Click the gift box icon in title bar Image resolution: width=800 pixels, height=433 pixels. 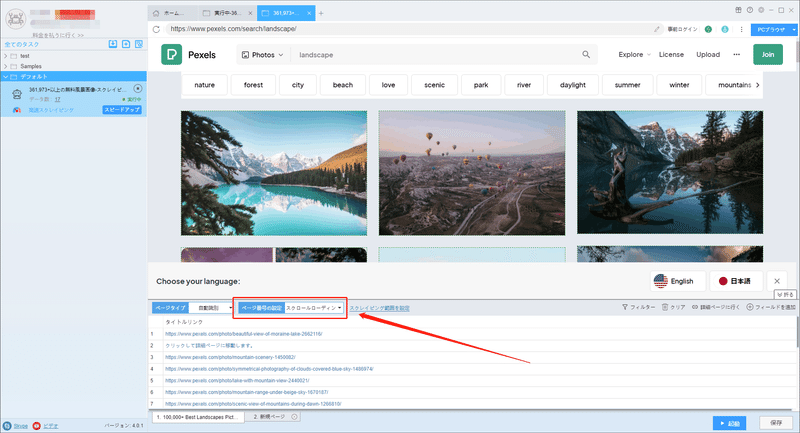coord(738,10)
